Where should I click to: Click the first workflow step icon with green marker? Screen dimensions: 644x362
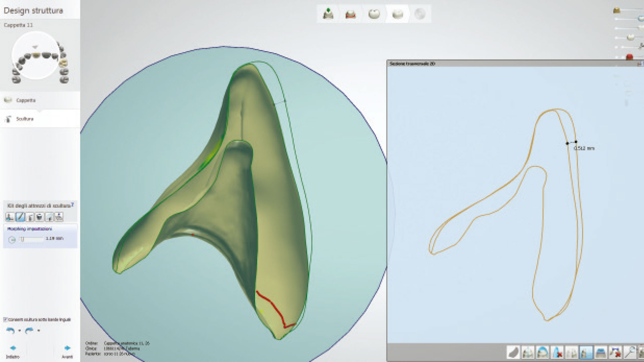[328, 14]
